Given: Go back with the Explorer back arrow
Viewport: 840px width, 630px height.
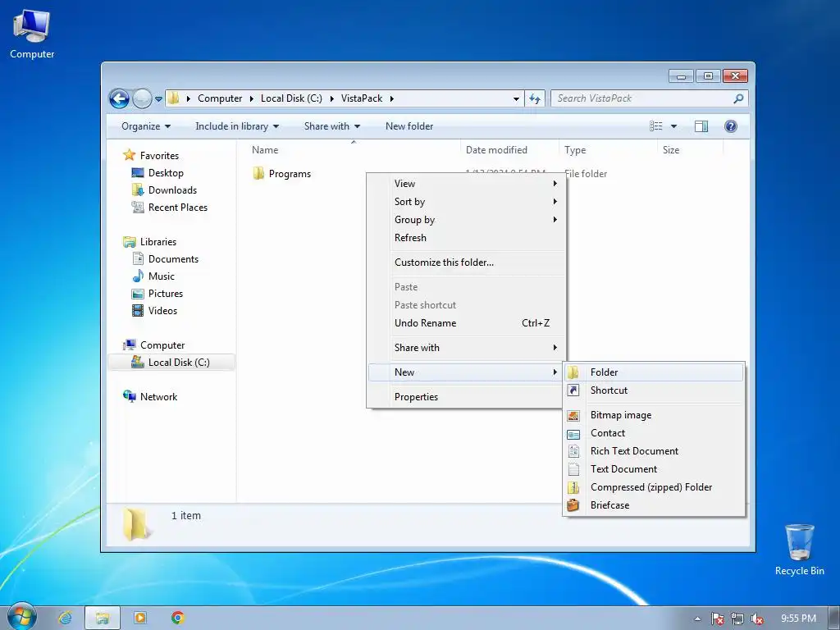Looking at the screenshot, I should pos(119,98).
